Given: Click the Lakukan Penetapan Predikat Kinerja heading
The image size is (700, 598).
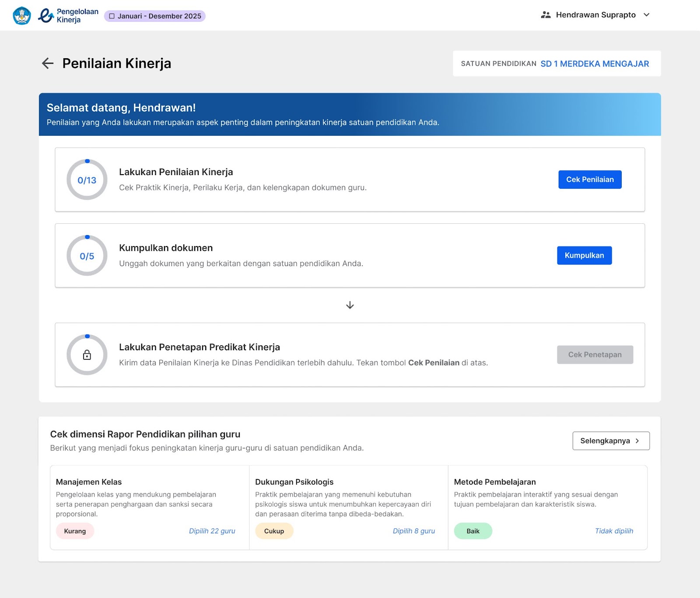Looking at the screenshot, I should [199, 347].
